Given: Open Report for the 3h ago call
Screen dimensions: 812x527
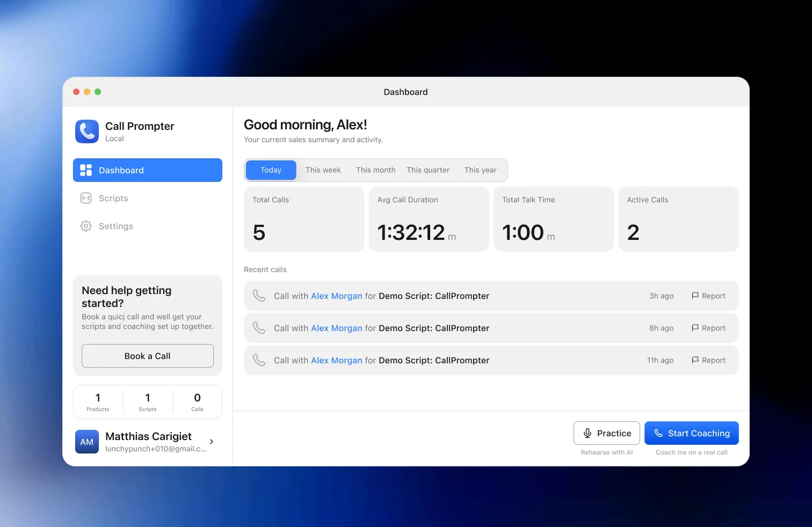Looking at the screenshot, I should click(x=708, y=296).
